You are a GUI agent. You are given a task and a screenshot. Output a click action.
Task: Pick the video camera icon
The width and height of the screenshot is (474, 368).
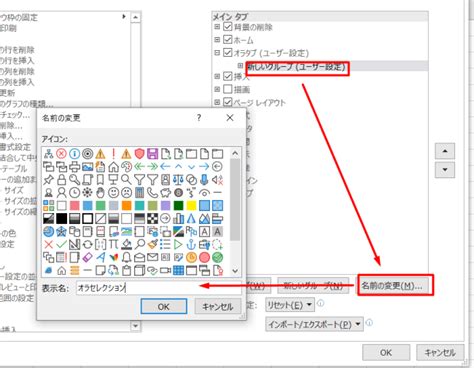tap(165, 270)
